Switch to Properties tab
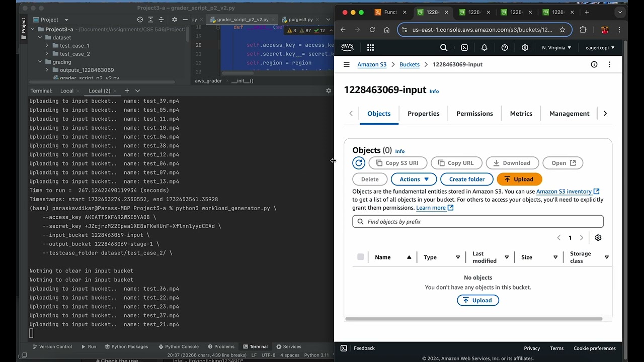Image resolution: width=644 pixels, height=362 pixels. click(x=424, y=114)
